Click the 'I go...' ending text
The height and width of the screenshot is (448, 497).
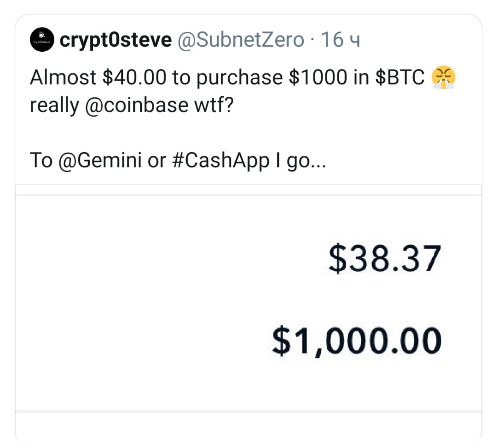tap(301, 161)
